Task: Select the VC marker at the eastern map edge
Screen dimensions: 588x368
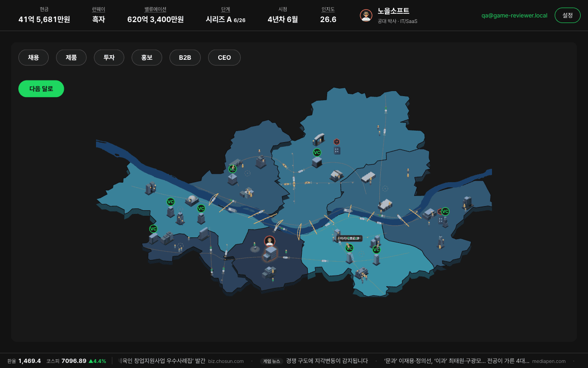Action: [x=445, y=212]
